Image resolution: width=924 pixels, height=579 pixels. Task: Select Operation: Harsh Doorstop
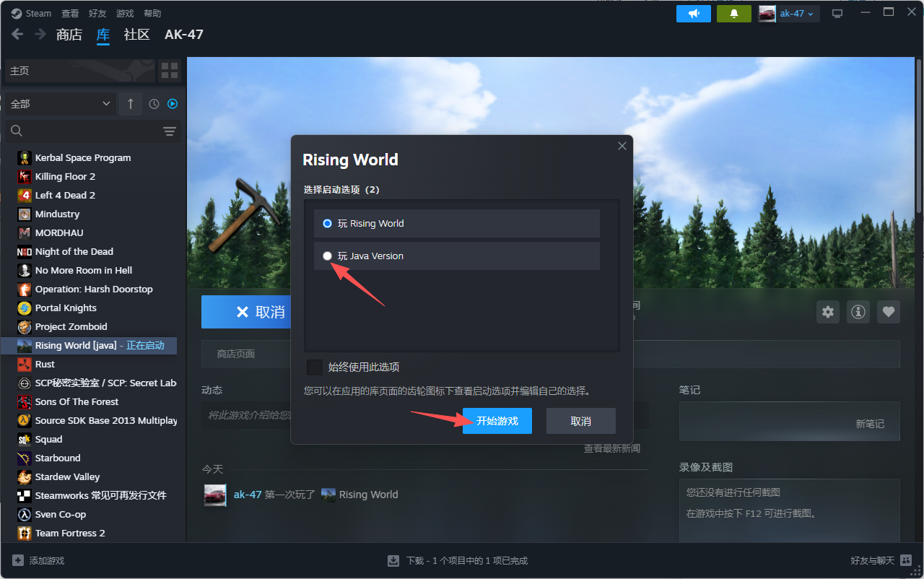(x=94, y=289)
